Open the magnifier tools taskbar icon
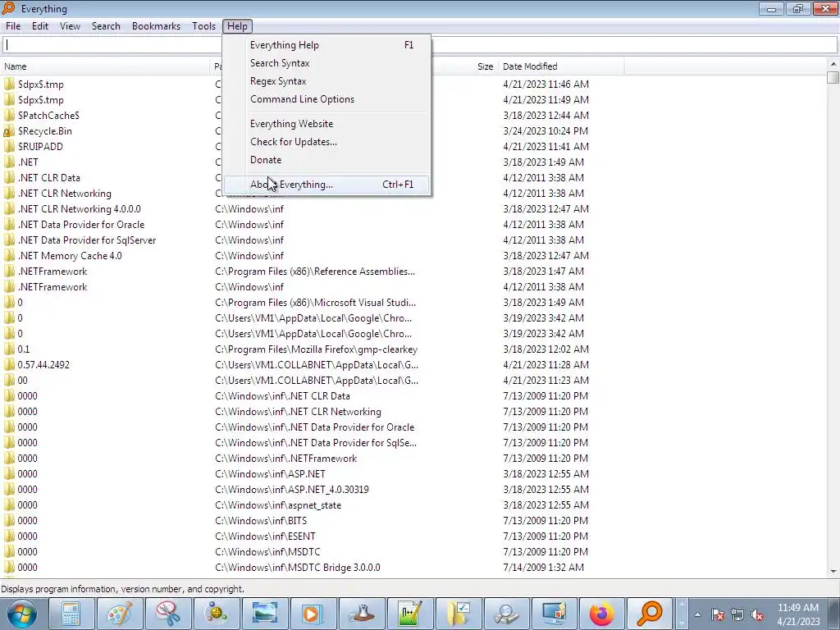The height and width of the screenshot is (630, 840). coord(506,614)
